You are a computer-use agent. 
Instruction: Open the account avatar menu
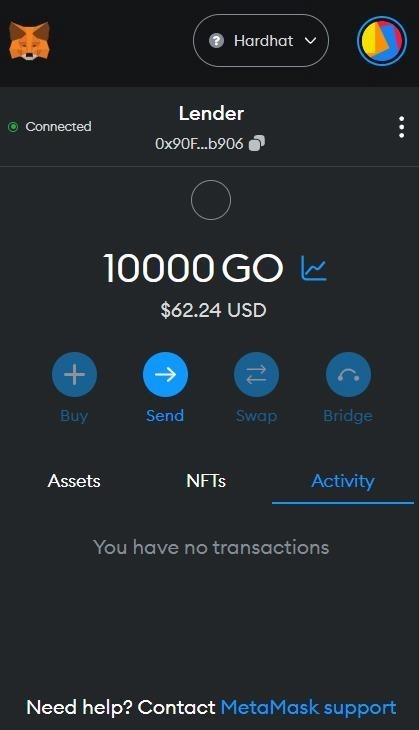coord(382,41)
